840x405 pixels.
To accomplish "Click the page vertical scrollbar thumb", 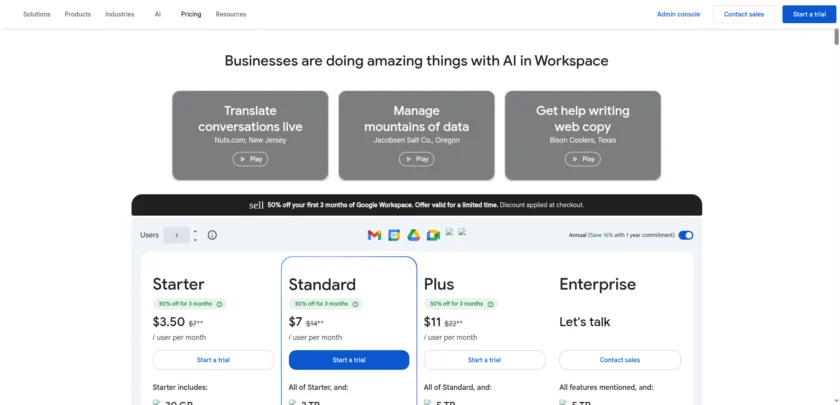I will point(836,36).
